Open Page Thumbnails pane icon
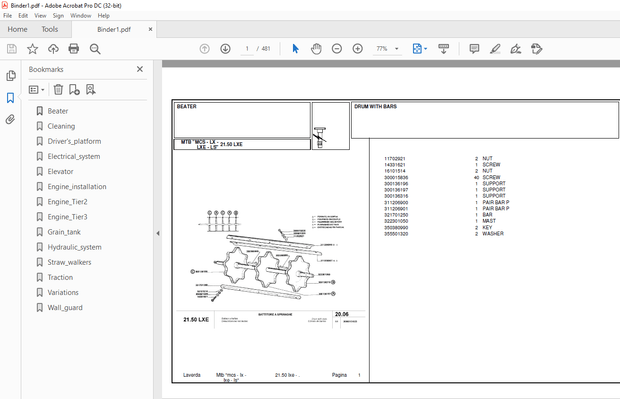 click(11, 76)
